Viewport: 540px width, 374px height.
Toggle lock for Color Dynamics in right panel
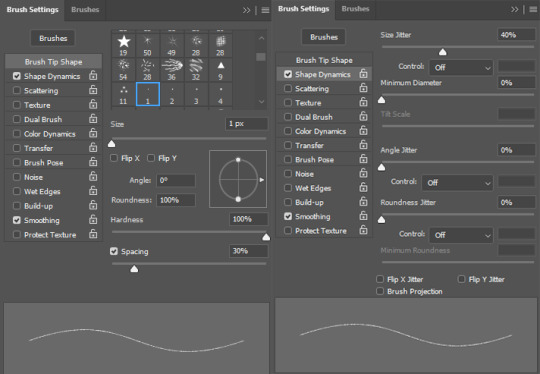pyautogui.click(x=363, y=131)
